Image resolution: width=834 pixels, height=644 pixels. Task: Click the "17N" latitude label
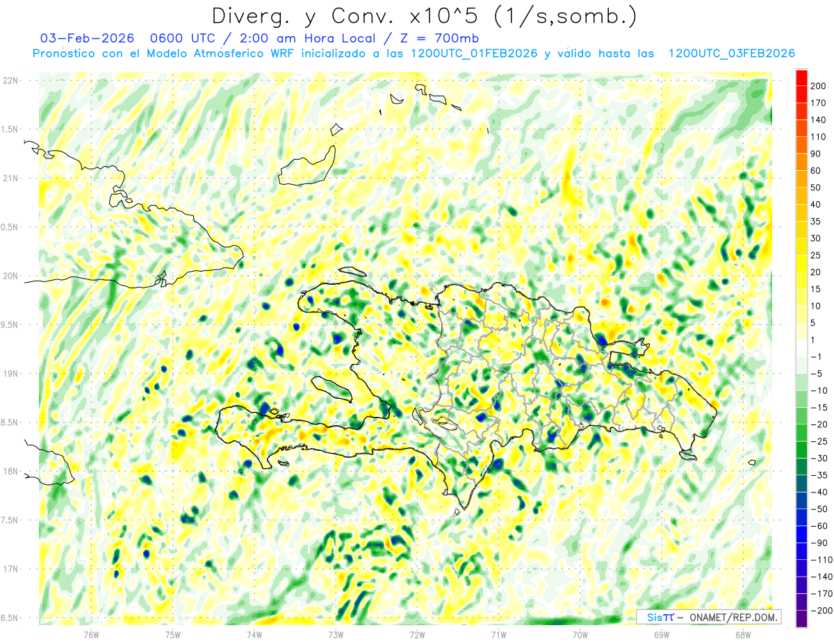tap(10, 569)
